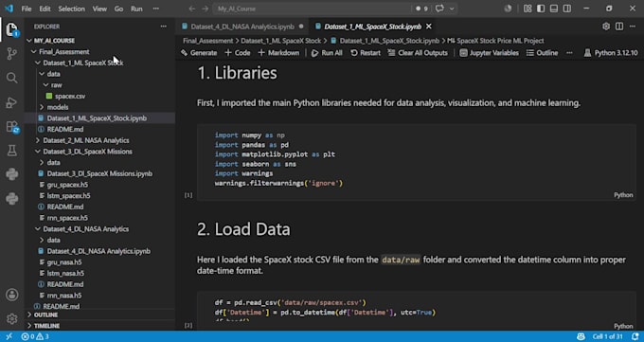This screenshot has height=342, width=644.
Task: Open notebook settings gear icon
Action: (x=606, y=27)
